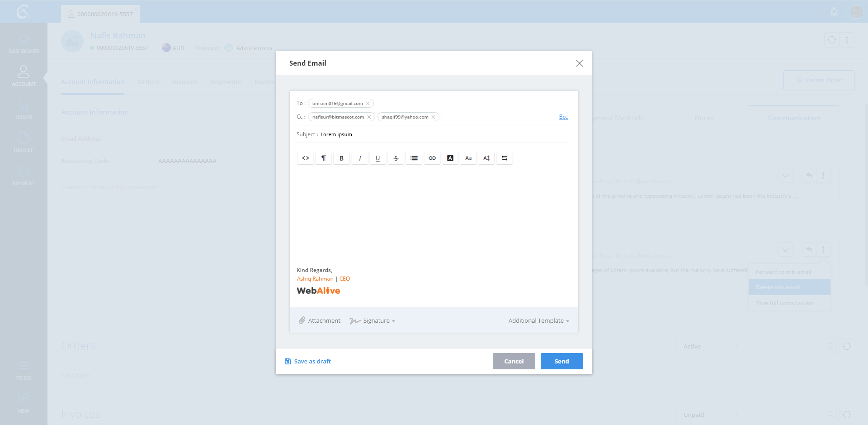Remove bmsem016@gmail.com recipient
This screenshot has width=868, height=425.
[x=368, y=104]
